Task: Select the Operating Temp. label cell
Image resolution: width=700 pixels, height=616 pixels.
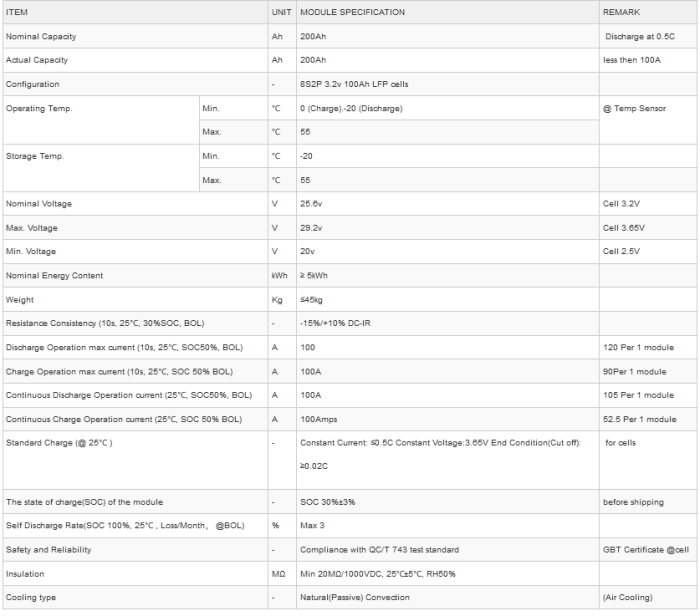Action: [x=39, y=108]
